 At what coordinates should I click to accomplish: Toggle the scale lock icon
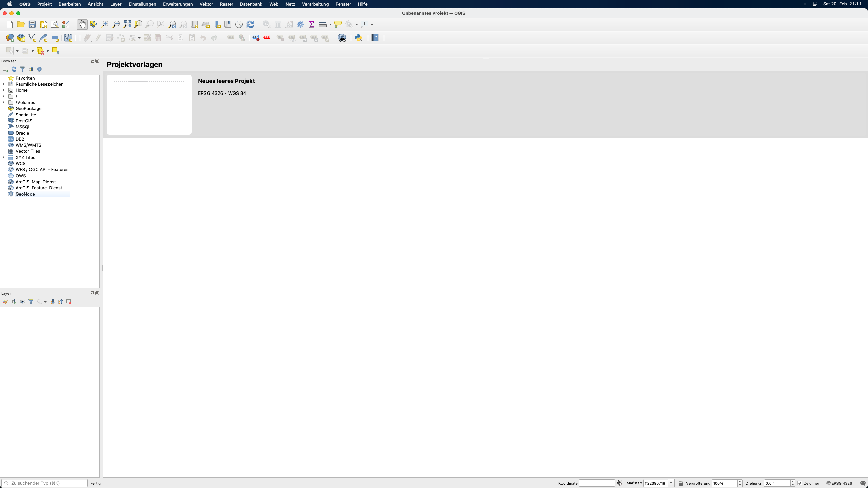point(680,483)
